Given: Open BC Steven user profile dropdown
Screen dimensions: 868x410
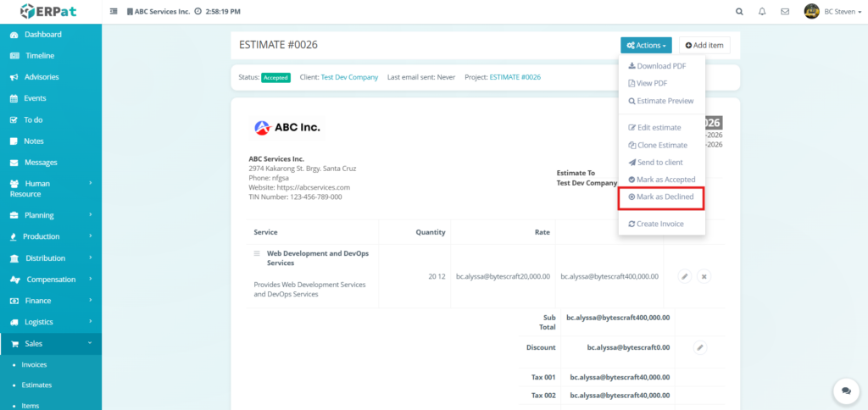Looking at the screenshot, I should (834, 12).
